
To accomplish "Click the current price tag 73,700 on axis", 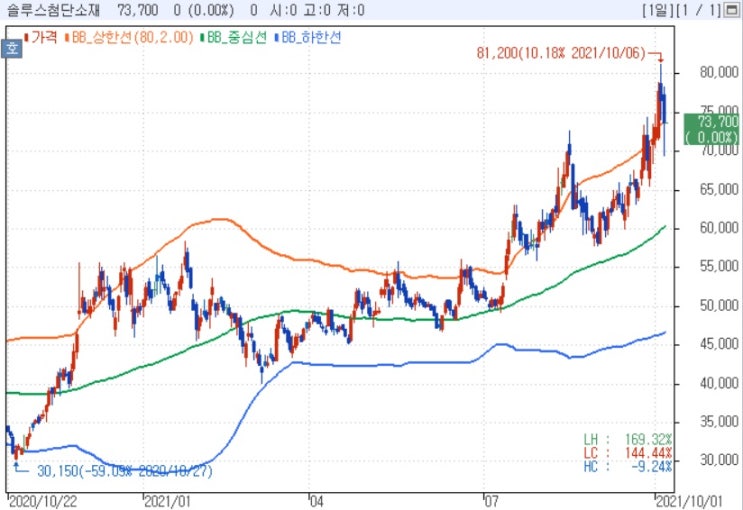I will pos(713,129).
